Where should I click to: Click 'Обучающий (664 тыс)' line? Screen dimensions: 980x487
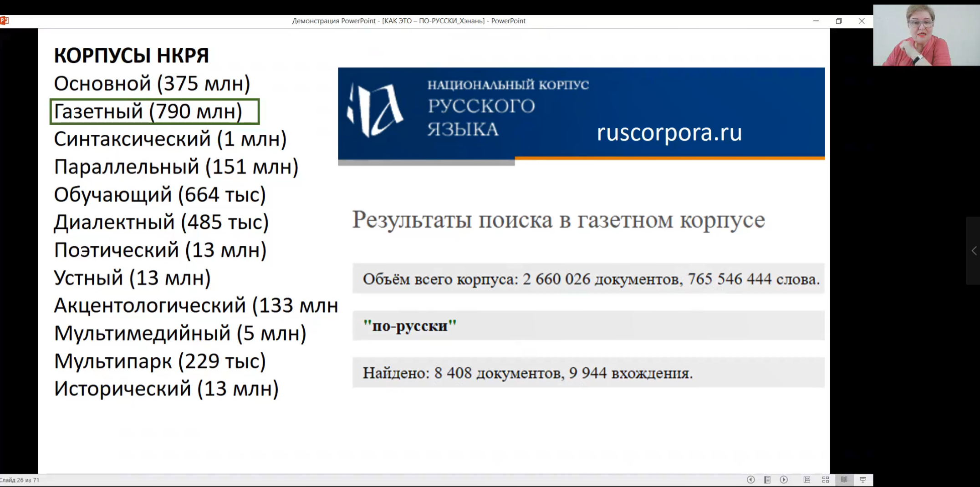click(x=160, y=195)
